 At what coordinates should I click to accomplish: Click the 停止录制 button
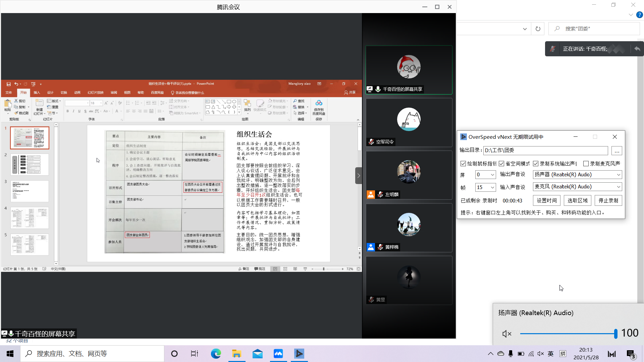point(608,200)
